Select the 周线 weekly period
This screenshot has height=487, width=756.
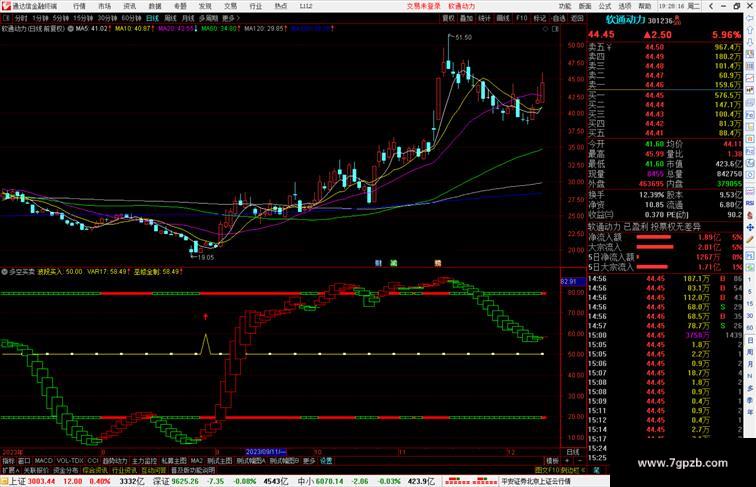(x=170, y=18)
